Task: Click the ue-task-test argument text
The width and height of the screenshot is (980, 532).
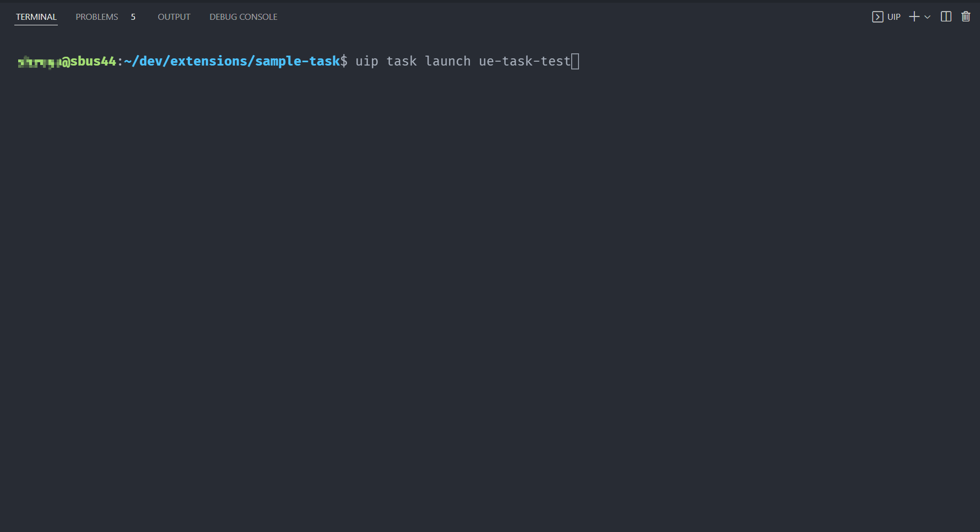Action: (x=524, y=61)
